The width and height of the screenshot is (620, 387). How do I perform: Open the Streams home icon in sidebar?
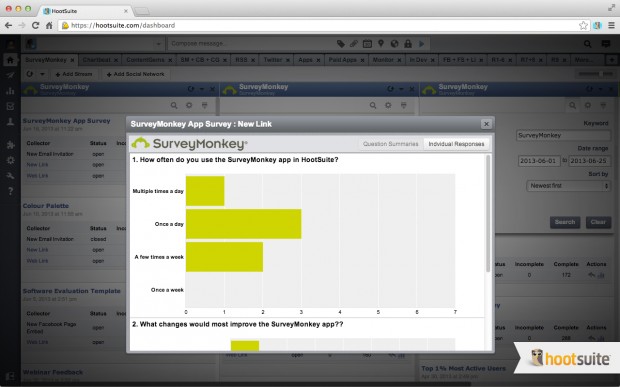10,60
